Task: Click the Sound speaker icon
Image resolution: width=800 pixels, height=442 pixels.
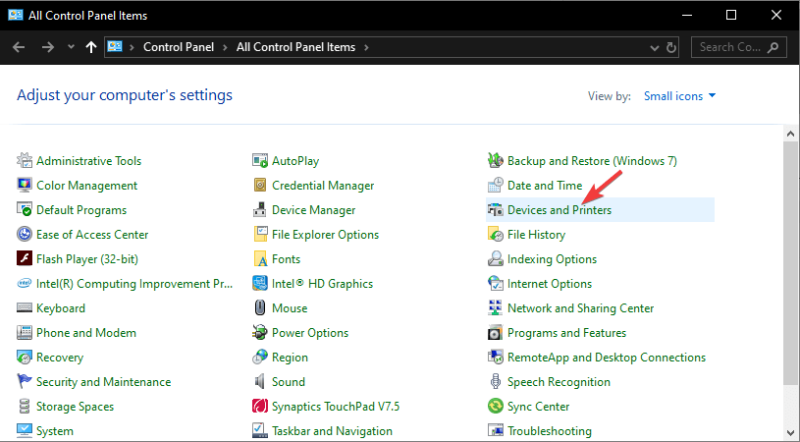Action: coord(260,381)
